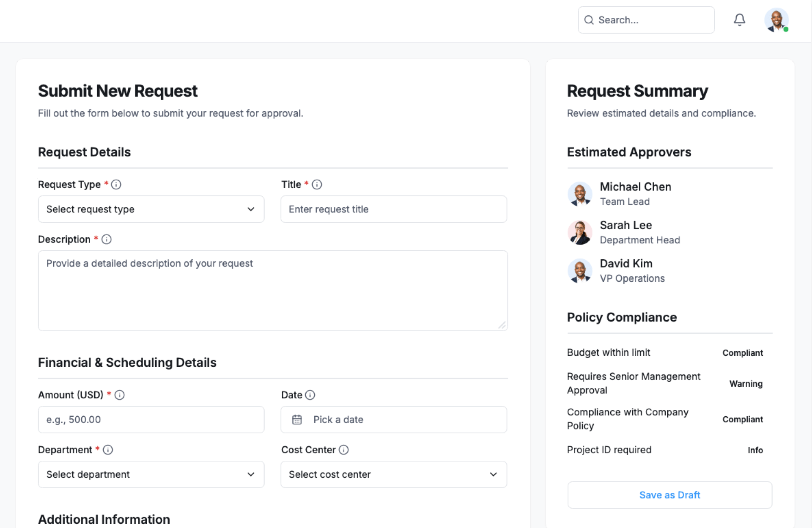Click the notification bell icon

739,20
